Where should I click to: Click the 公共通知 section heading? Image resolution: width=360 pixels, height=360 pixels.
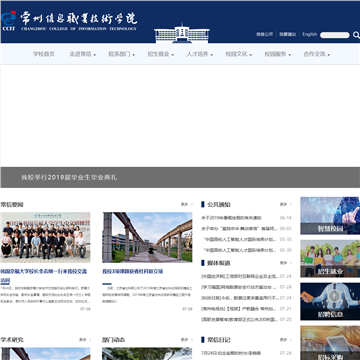(219, 205)
